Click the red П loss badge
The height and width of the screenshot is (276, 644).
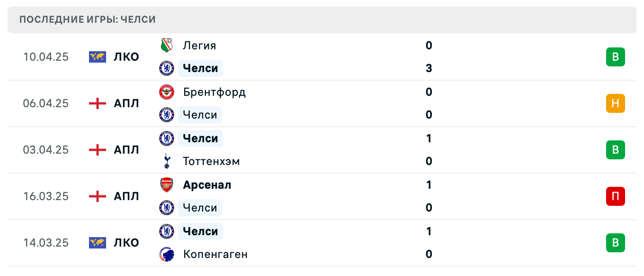(615, 196)
